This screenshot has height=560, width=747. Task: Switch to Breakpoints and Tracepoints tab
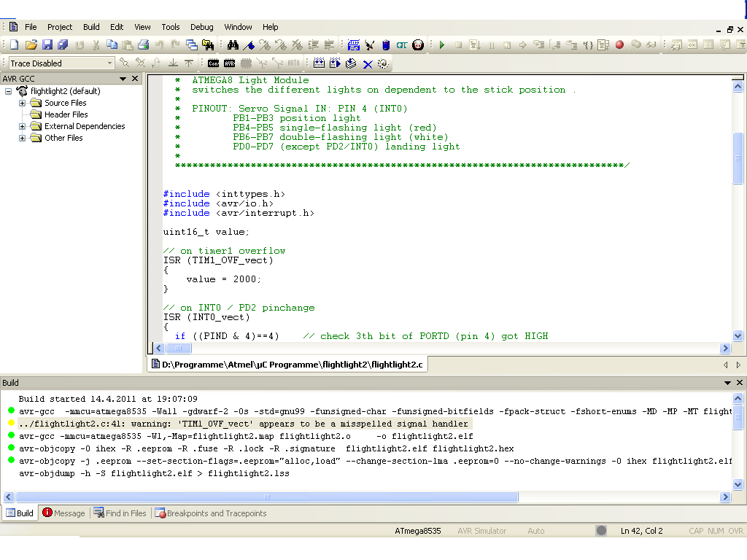click(x=211, y=513)
